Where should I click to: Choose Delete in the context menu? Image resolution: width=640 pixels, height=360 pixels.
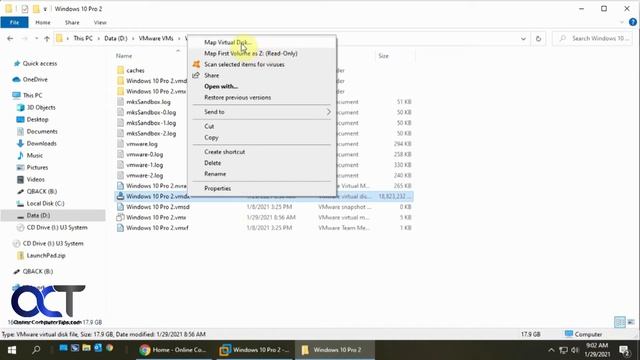pos(262,163)
